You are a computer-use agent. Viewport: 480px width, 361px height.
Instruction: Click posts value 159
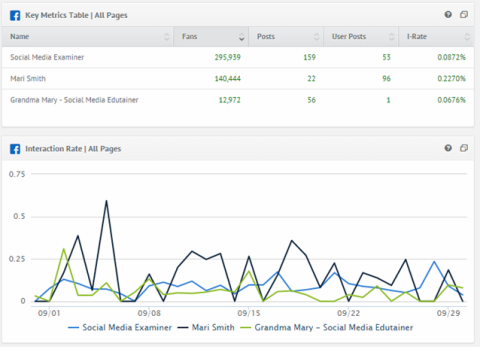point(309,57)
